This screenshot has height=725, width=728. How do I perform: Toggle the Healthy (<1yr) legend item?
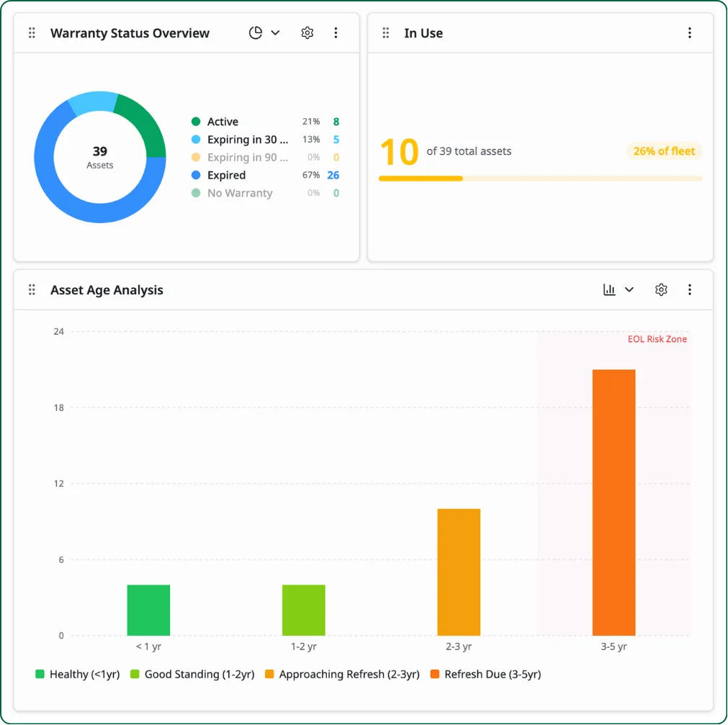coord(78,674)
